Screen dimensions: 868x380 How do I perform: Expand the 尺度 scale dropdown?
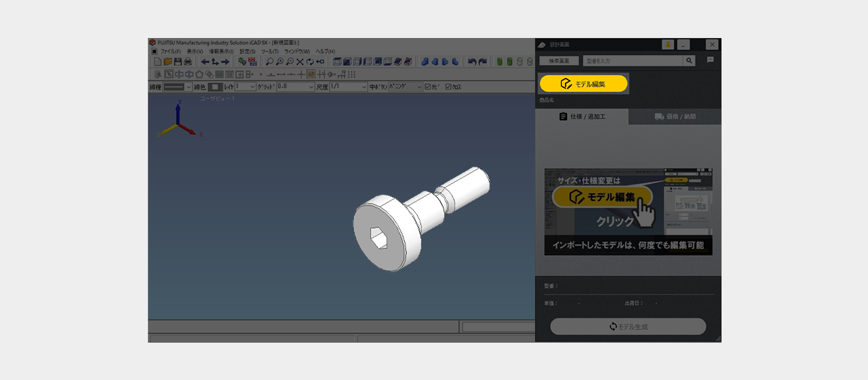[x=364, y=87]
